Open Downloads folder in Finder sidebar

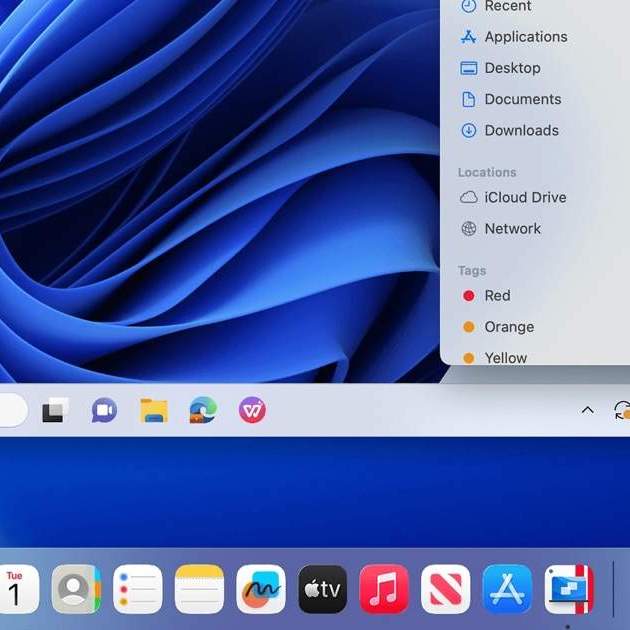pyautogui.click(x=521, y=130)
